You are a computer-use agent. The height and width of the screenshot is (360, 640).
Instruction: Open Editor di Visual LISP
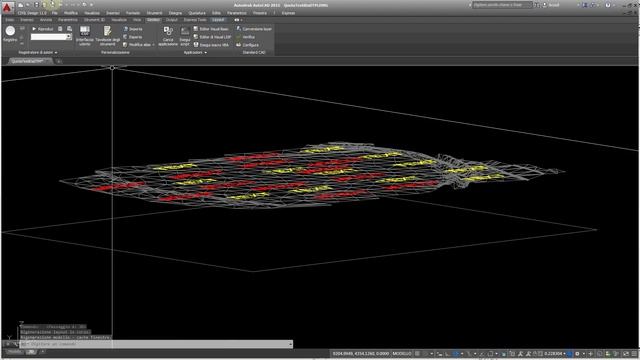(x=212, y=37)
